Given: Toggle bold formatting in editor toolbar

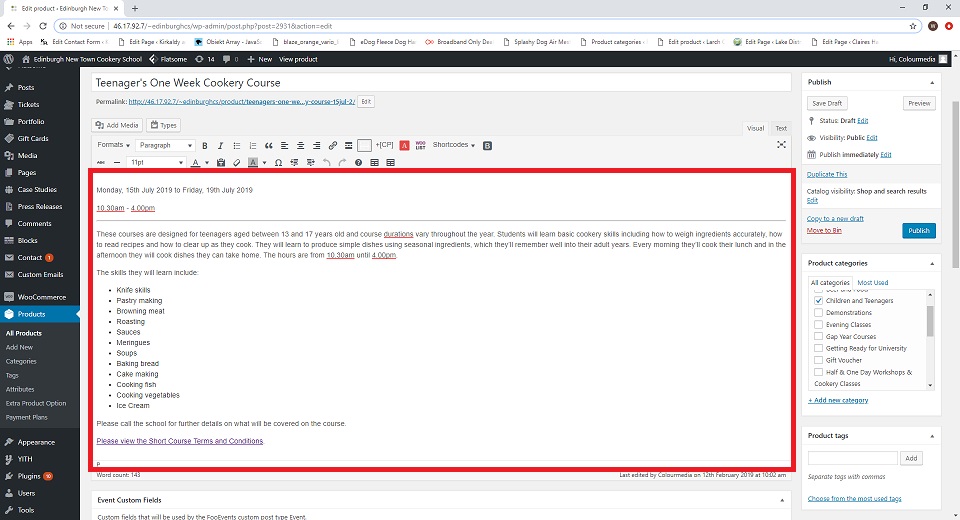Looking at the screenshot, I should pyautogui.click(x=205, y=145).
